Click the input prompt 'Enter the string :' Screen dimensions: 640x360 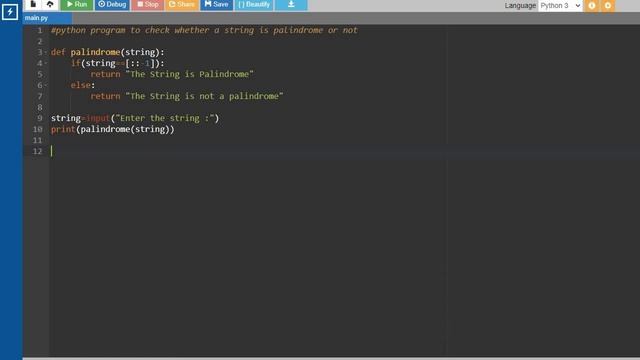point(165,118)
